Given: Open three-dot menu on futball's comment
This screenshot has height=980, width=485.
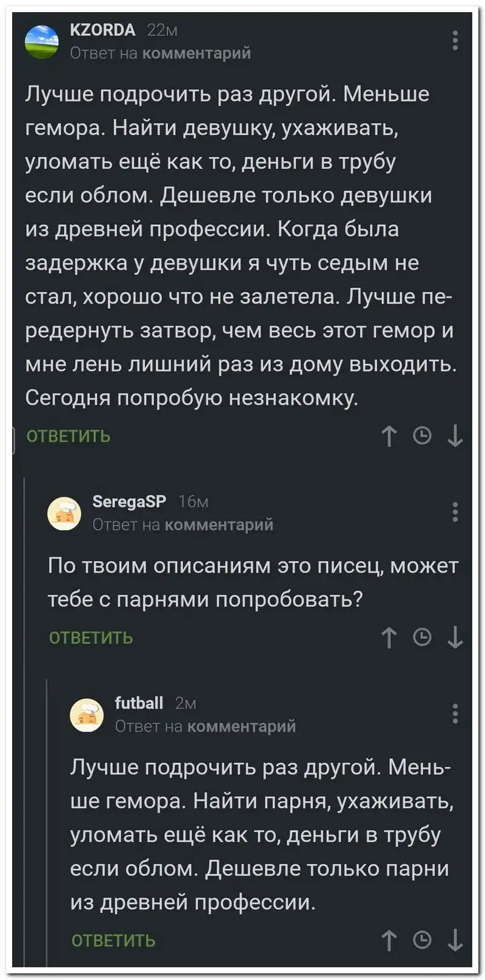Looking at the screenshot, I should [x=455, y=713].
